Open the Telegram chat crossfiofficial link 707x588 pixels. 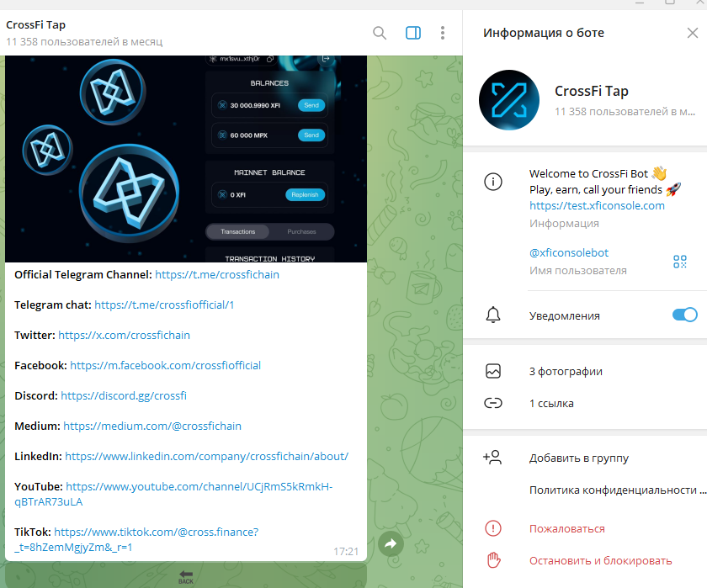(164, 305)
